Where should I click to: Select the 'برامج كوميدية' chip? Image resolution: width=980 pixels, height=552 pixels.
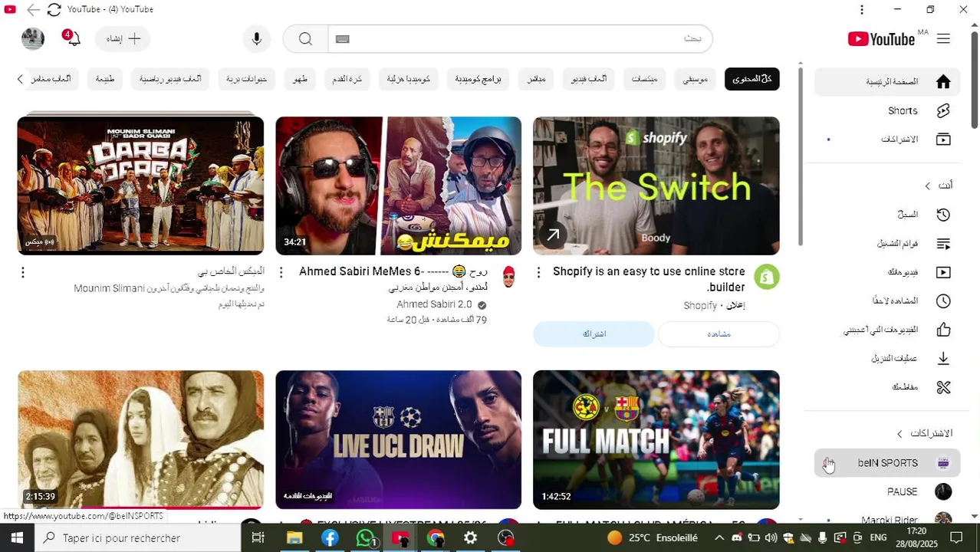click(x=478, y=79)
